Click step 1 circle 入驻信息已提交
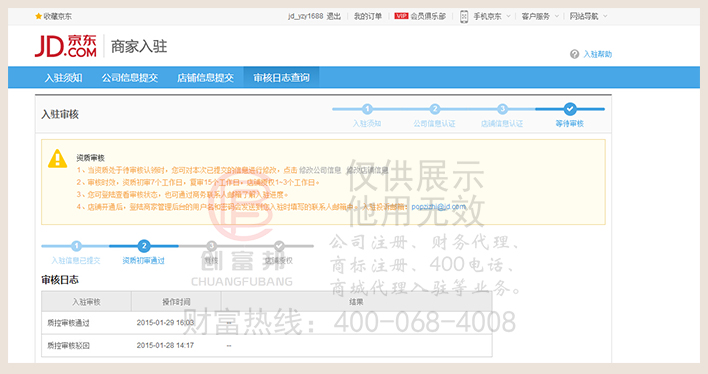This screenshot has height=374, width=708. coord(76,246)
